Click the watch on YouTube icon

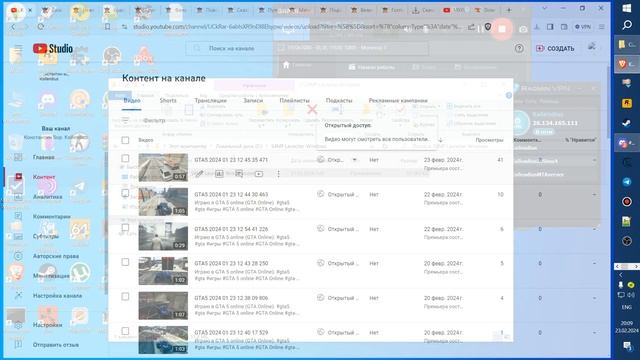pyautogui.click(x=259, y=174)
